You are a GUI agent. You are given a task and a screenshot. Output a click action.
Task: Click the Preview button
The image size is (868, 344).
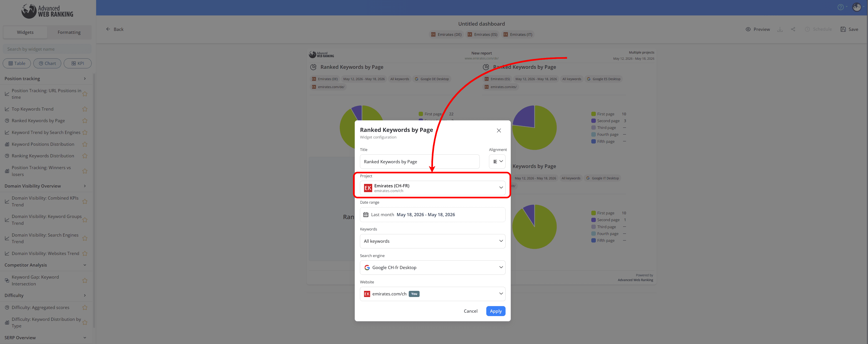click(758, 29)
